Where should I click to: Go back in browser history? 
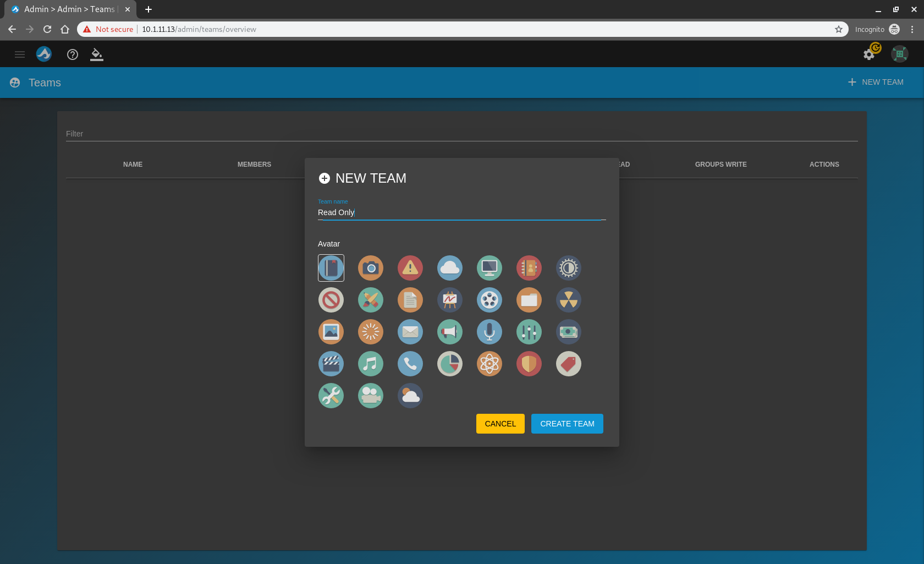(x=12, y=29)
